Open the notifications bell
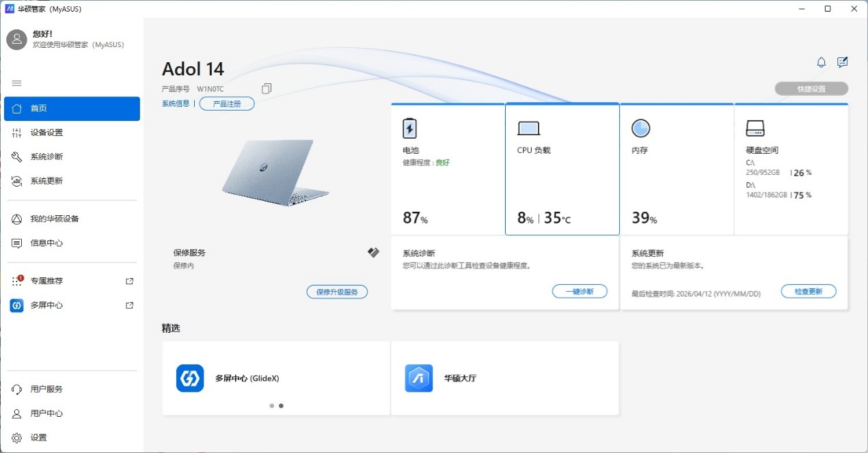The width and height of the screenshot is (868, 453). (822, 62)
